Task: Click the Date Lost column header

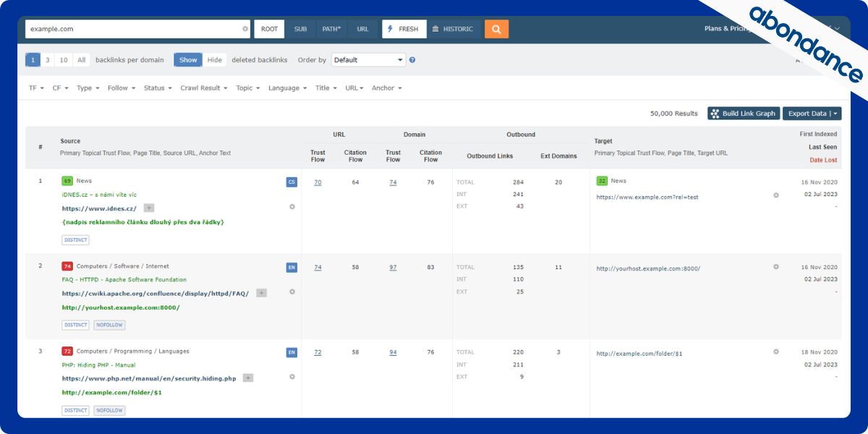Action: click(x=823, y=160)
